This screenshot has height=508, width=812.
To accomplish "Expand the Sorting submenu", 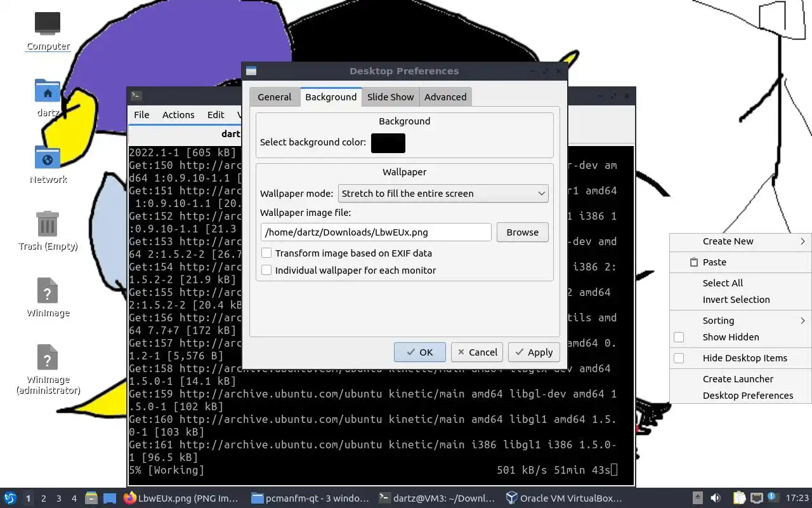I will tap(741, 321).
